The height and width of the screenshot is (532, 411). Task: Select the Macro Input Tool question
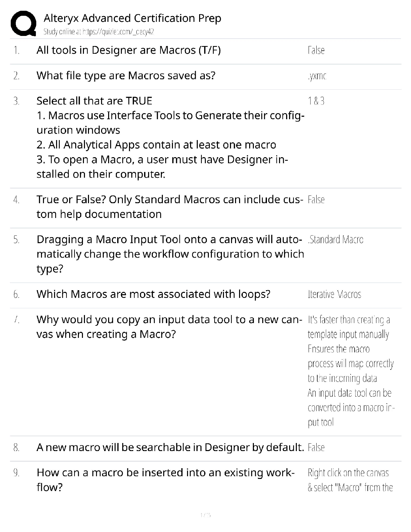pyautogui.click(x=170, y=254)
